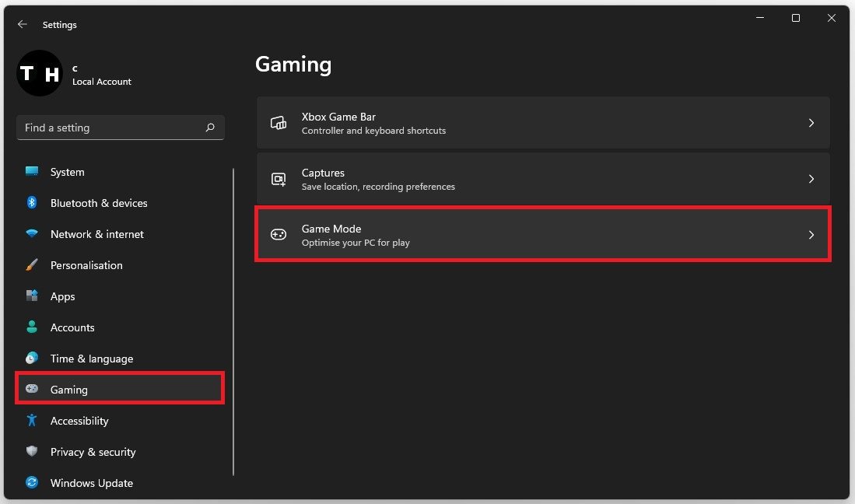The image size is (855, 504).
Task: Open Apps label in sidebar
Action: point(63,297)
